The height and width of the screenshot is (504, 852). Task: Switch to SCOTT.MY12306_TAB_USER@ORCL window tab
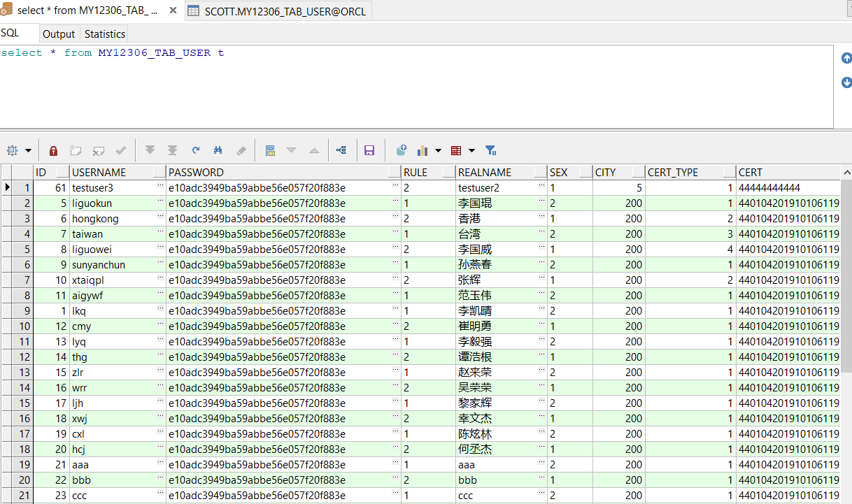[278, 11]
